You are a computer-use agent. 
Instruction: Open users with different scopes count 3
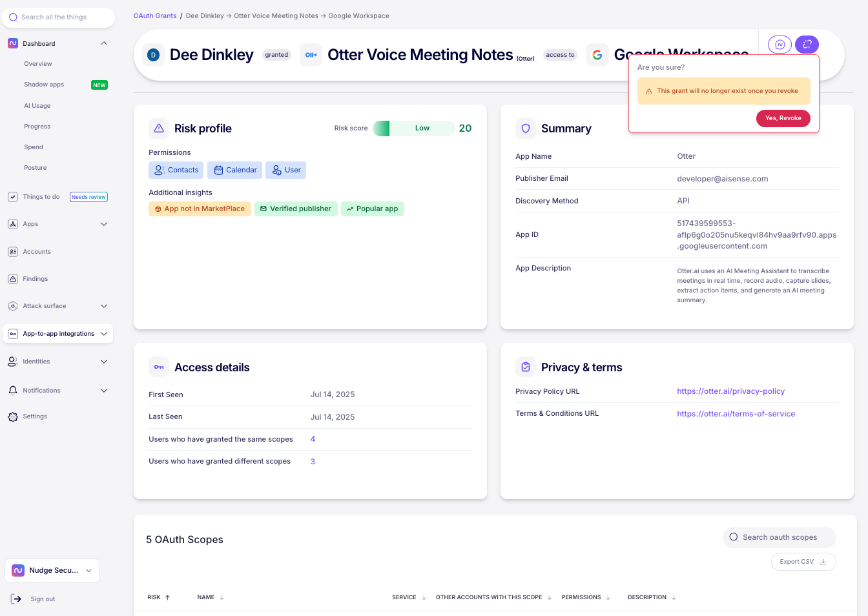tap(313, 462)
